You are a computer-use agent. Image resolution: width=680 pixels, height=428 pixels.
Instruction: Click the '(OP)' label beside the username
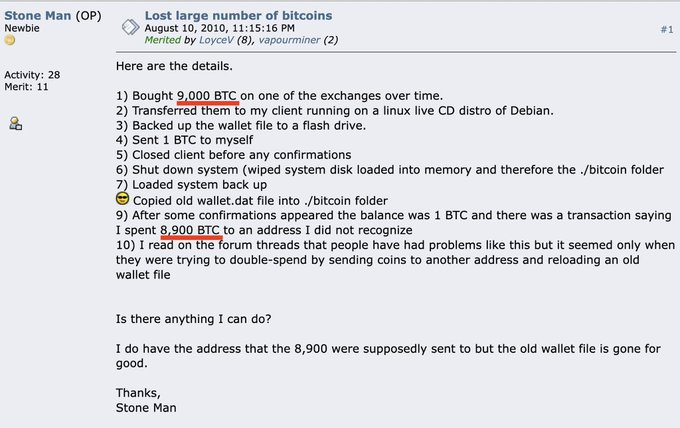(88, 16)
